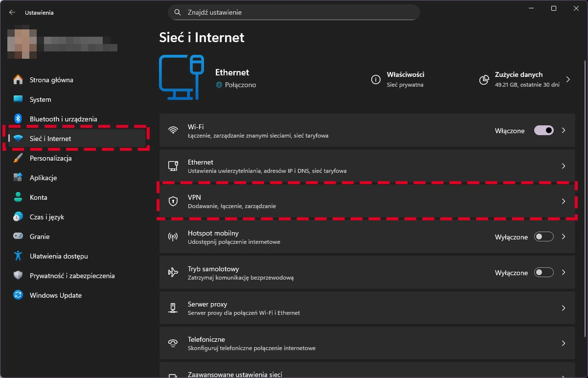Click the back arrow icon in Ustawienia
The height and width of the screenshot is (378, 588).
coord(12,12)
